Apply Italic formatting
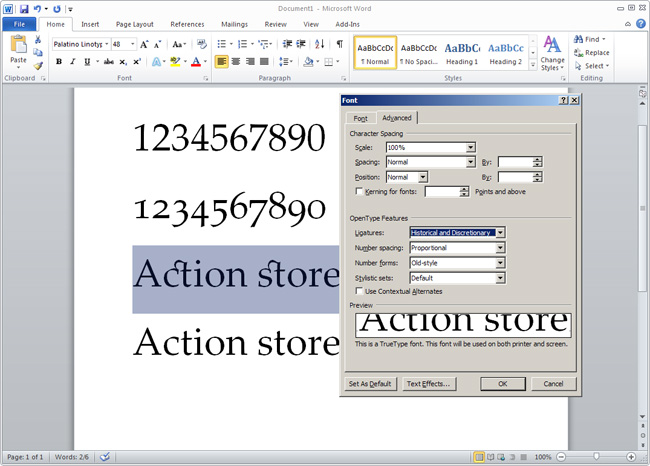This screenshot has height=466, width=650. click(73, 62)
